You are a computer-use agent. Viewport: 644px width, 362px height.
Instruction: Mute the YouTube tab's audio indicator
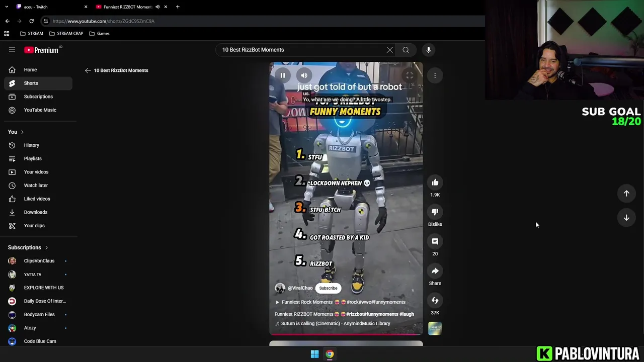coord(157,7)
